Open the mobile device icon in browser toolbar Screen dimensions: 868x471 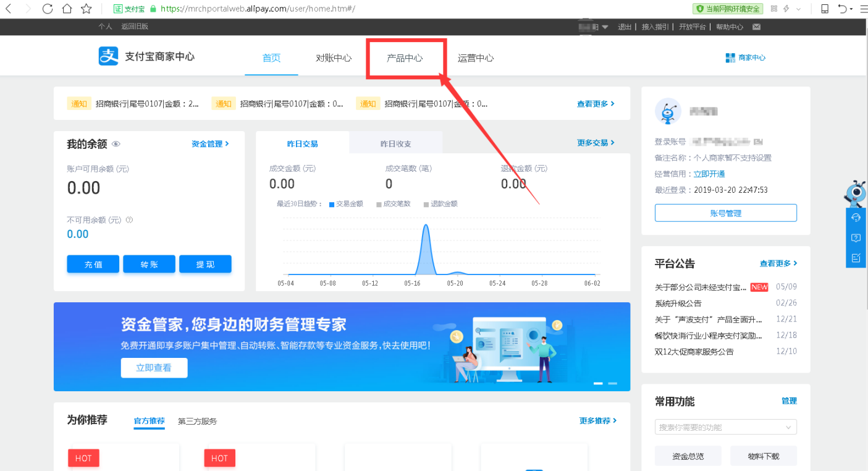pos(825,9)
